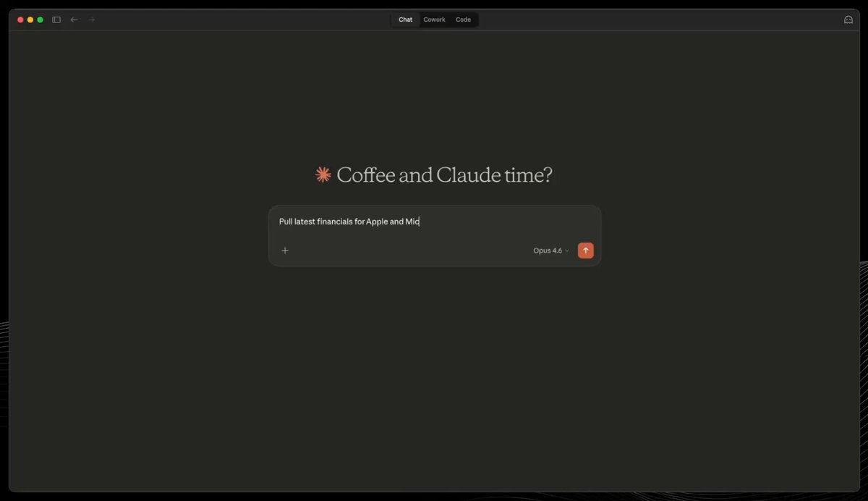Go forward with the right arrow
Screen dimensions: 868x501
[x=92, y=20]
